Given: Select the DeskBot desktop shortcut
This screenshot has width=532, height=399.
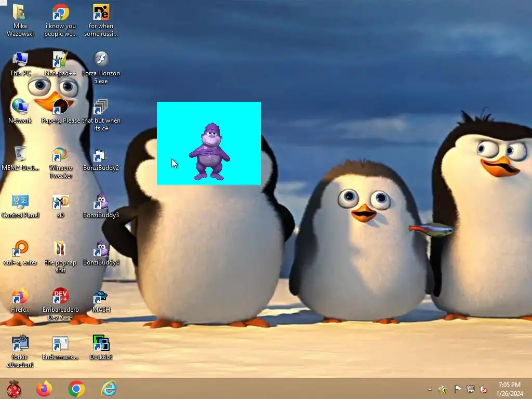Looking at the screenshot, I should click(101, 348).
